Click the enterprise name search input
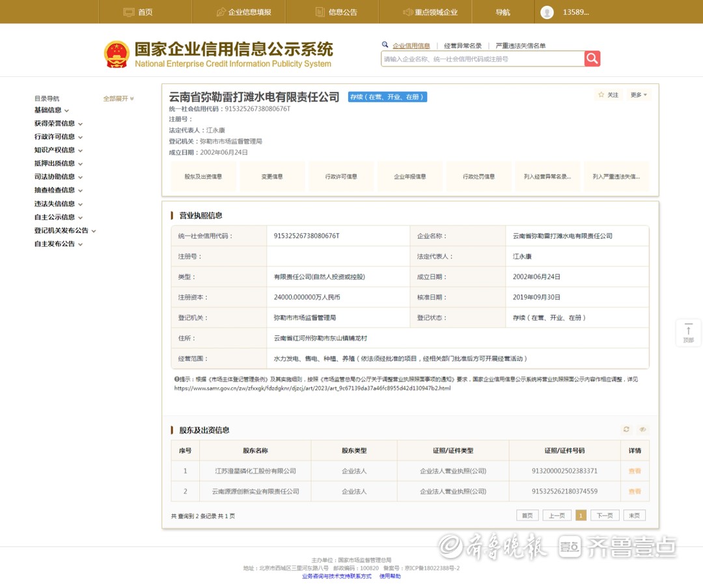 [482, 59]
